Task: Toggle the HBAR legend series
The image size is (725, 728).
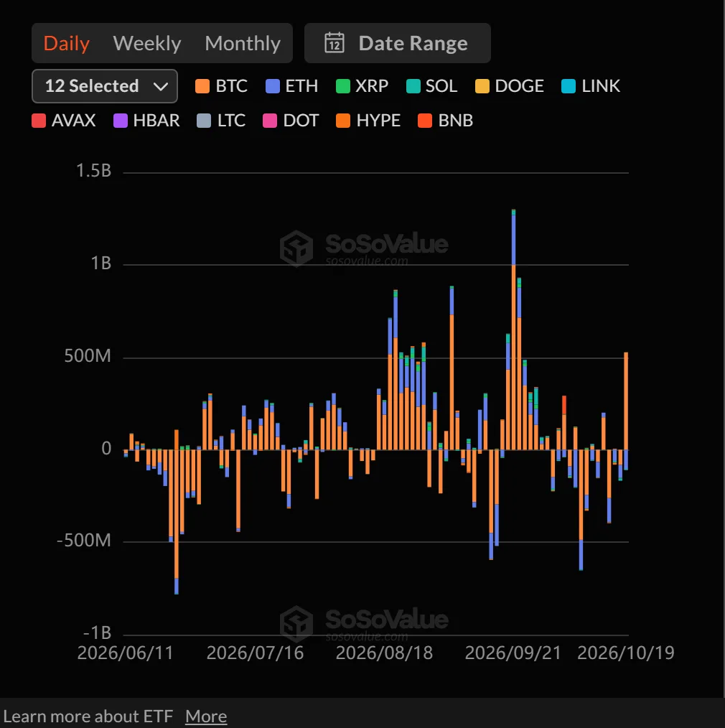Action: pyautogui.click(x=146, y=120)
